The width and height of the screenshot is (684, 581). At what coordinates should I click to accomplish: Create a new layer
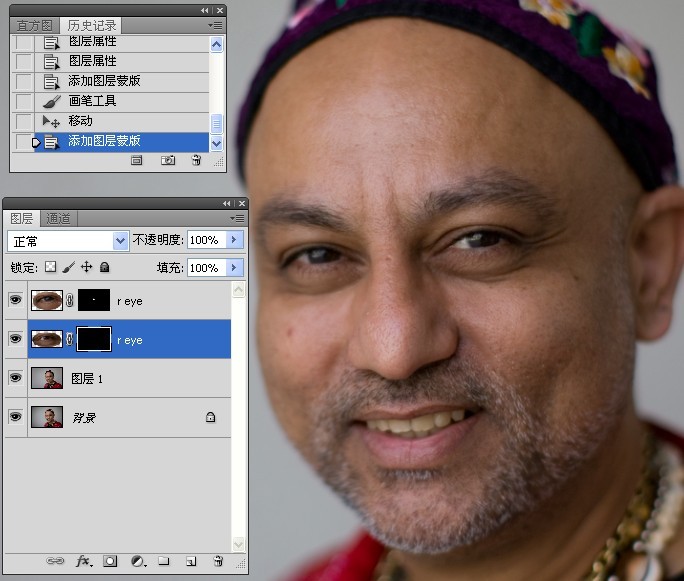point(191,561)
